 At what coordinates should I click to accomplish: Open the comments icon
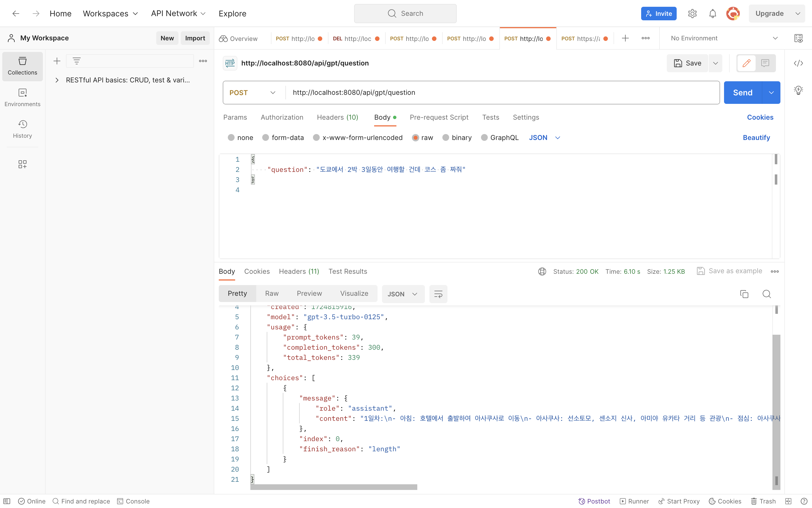(x=765, y=63)
